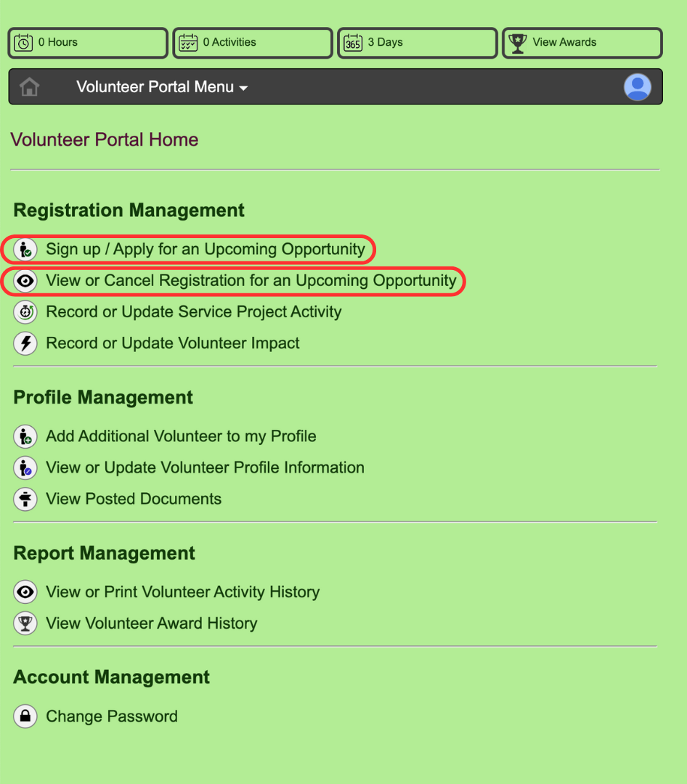Click the stopwatch icon for Service Project Activity
The height and width of the screenshot is (784, 687).
pyautogui.click(x=25, y=312)
